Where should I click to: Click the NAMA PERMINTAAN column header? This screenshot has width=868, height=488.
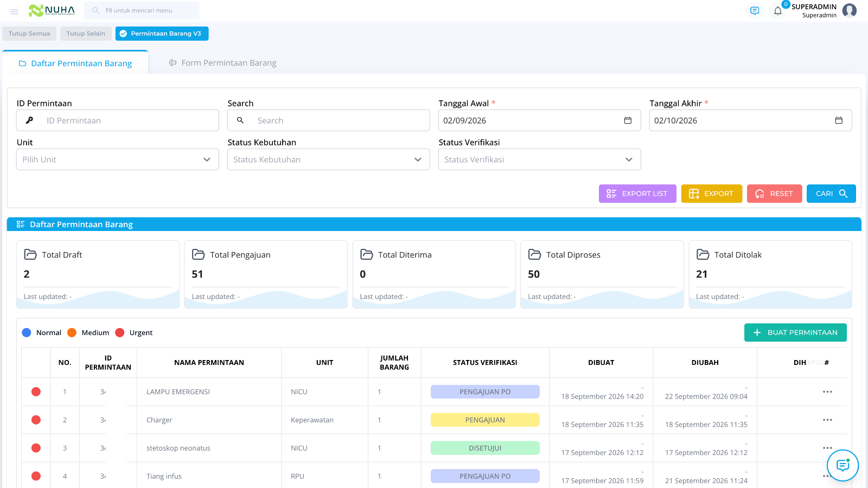pyautogui.click(x=209, y=362)
